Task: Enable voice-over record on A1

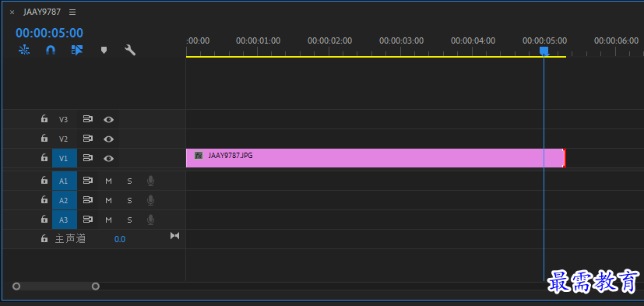Action: coord(151,181)
